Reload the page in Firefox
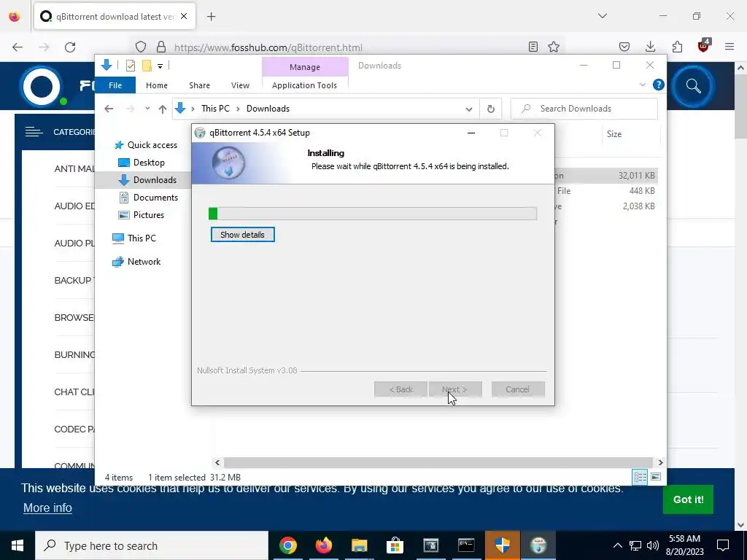Screen dimensions: 747x560 coord(70,47)
